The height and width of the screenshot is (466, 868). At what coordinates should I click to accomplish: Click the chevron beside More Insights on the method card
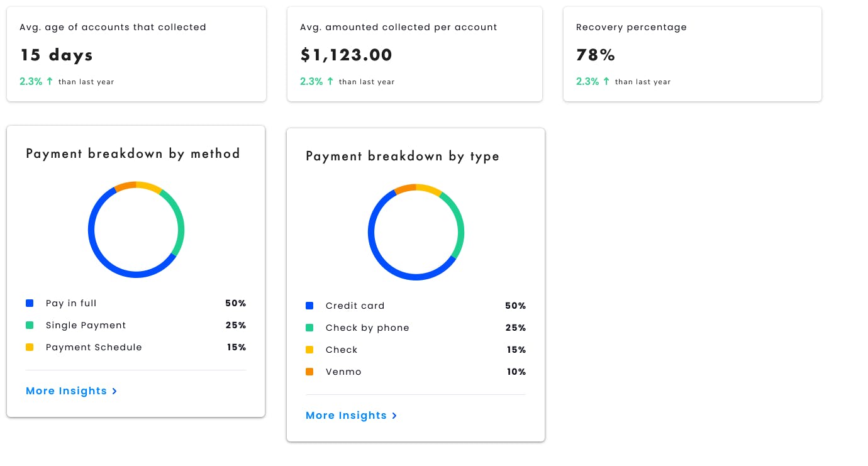click(114, 391)
